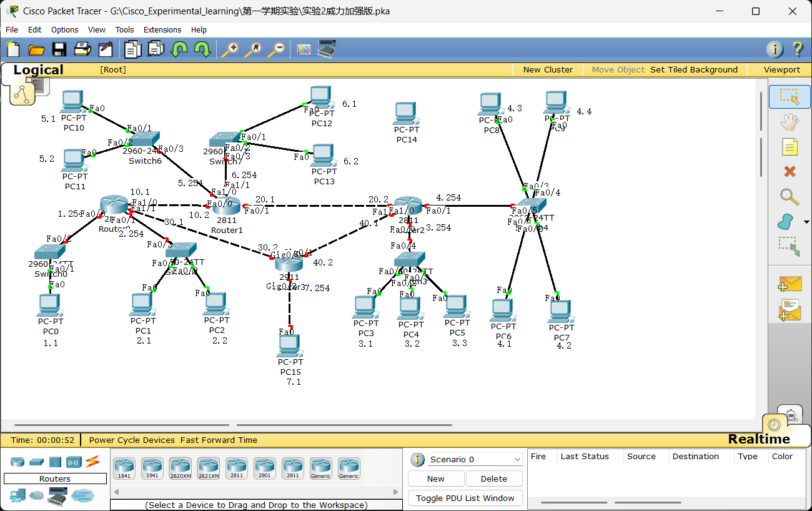Pick the 2911 router from device list
812x511 pixels.
292,468
